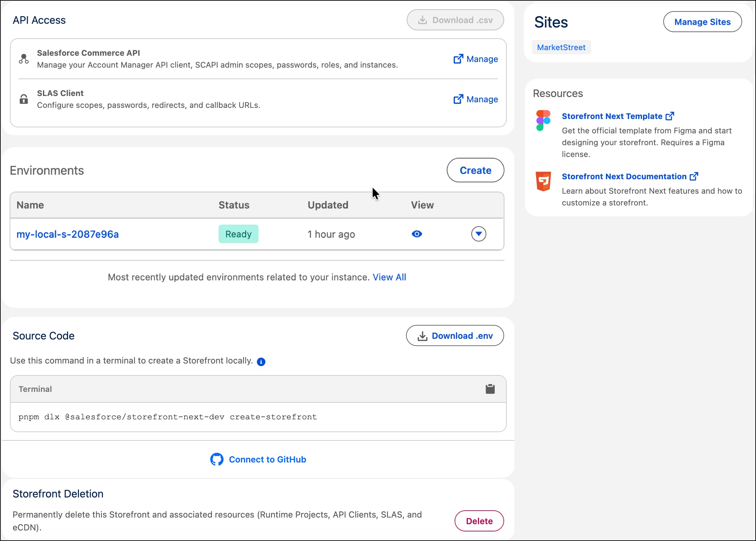
Task: Expand the my-local-s-2087e96a row actions dropdown
Action: pos(478,234)
